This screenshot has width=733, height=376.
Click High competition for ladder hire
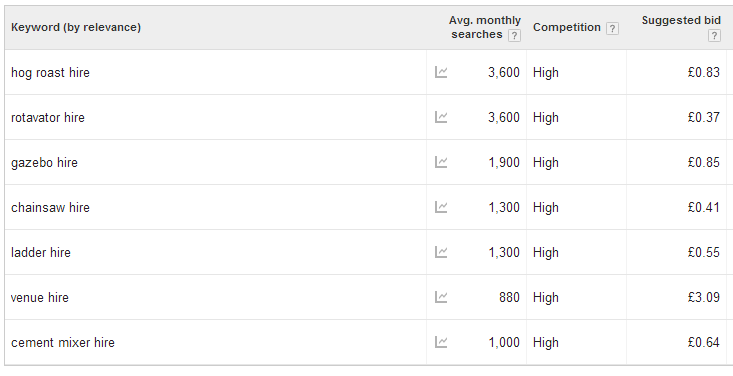546,253
